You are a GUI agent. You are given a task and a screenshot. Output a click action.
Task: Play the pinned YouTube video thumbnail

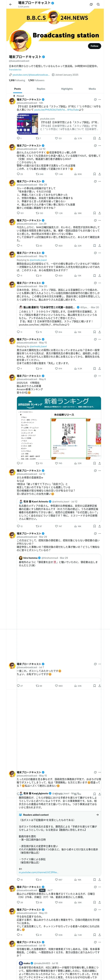point(27,124)
